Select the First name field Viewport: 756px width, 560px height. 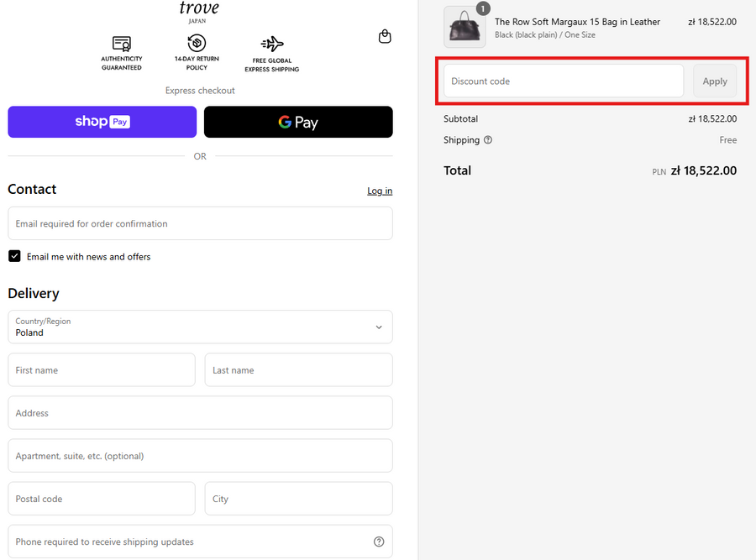(x=102, y=369)
